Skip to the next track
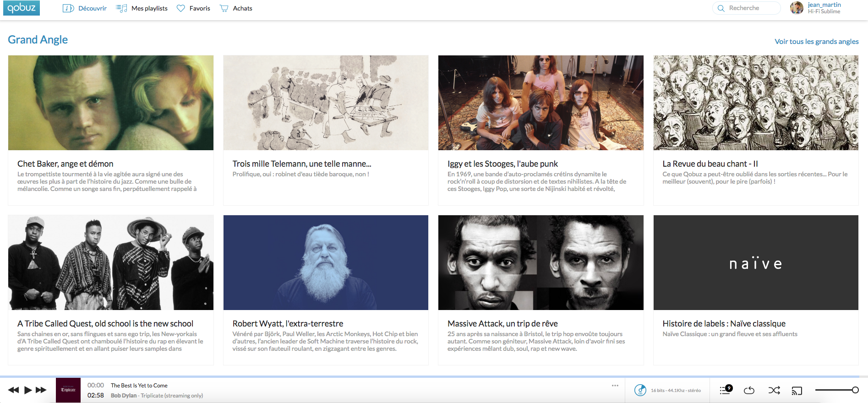This screenshot has width=868, height=403. pyautogui.click(x=41, y=390)
